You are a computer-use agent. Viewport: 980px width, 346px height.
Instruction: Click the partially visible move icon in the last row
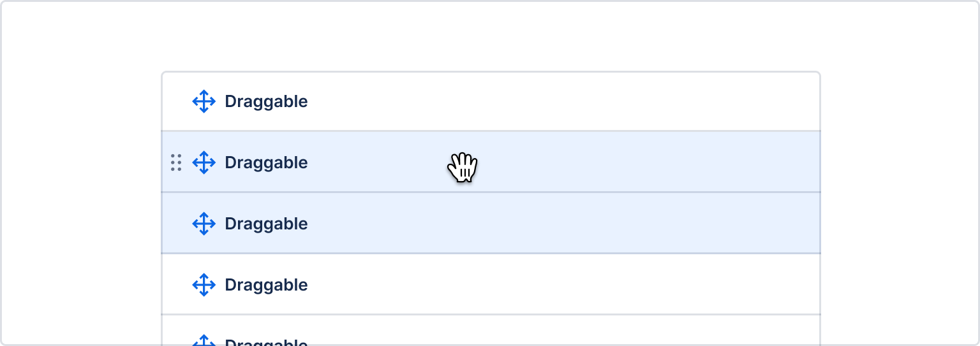[204, 341]
